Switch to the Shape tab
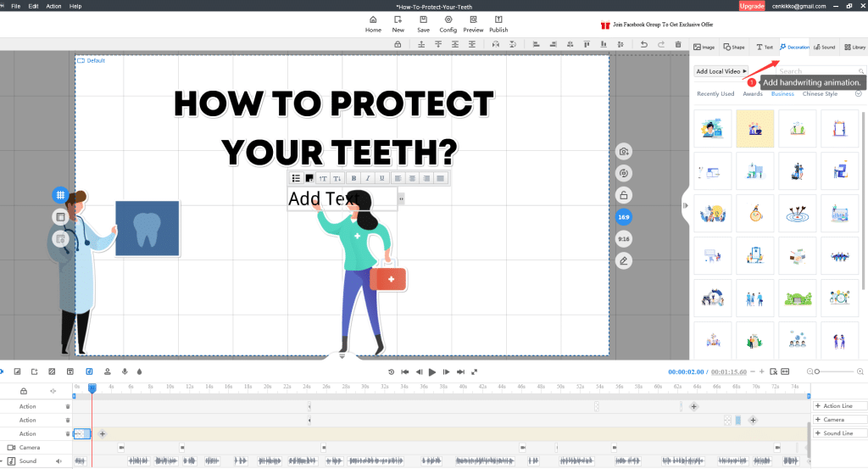The width and height of the screenshot is (868, 469). coord(733,47)
